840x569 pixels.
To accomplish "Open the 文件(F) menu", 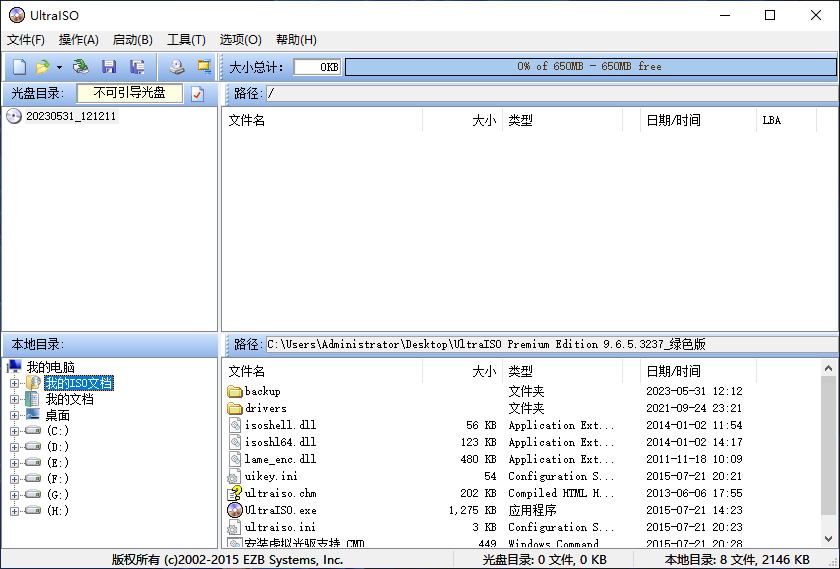I will 26,40.
